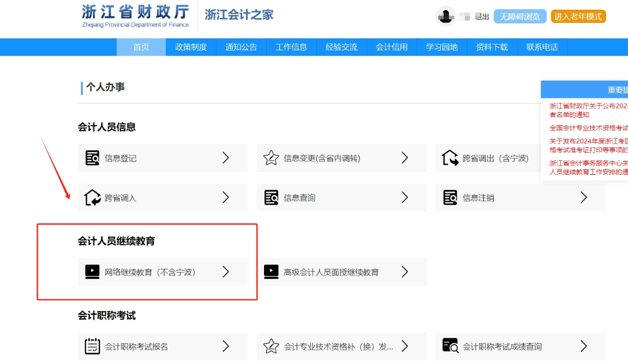Click the video icon for 网络继续教育
This screenshot has height=364, width=628.
coord(92,272)
